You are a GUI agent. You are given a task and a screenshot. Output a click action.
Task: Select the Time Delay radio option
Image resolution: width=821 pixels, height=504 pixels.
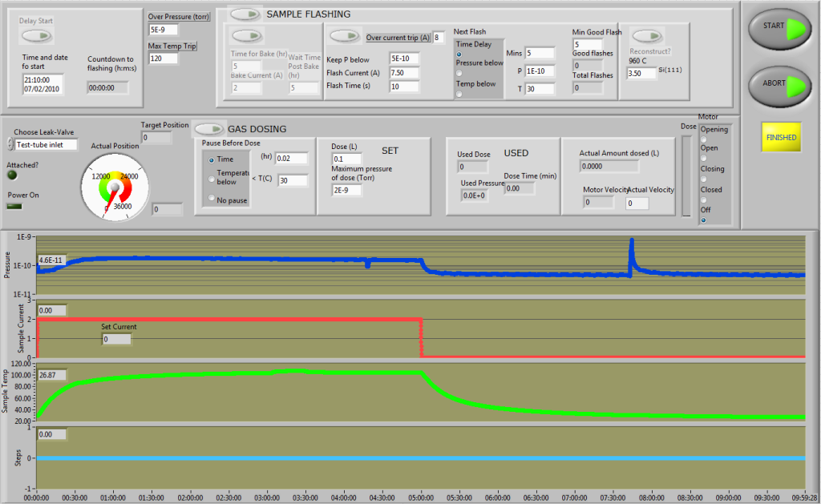(459, 54)
